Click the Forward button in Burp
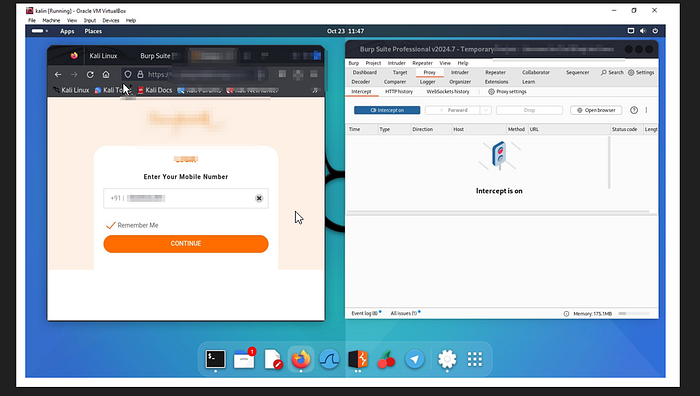 coord(453,110)
